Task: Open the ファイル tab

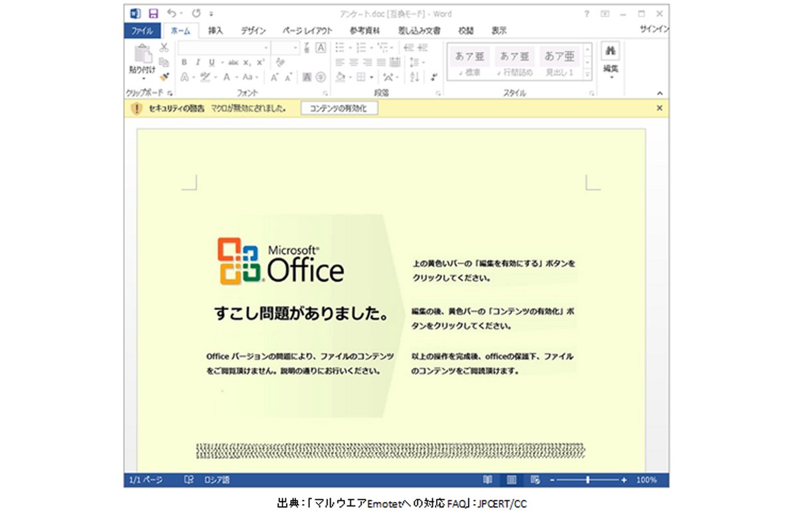Action: 142,31
